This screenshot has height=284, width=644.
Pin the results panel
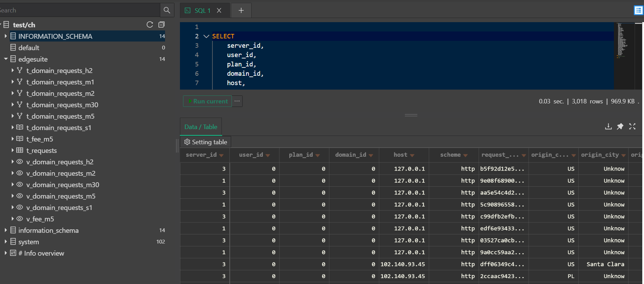[620, 127]
